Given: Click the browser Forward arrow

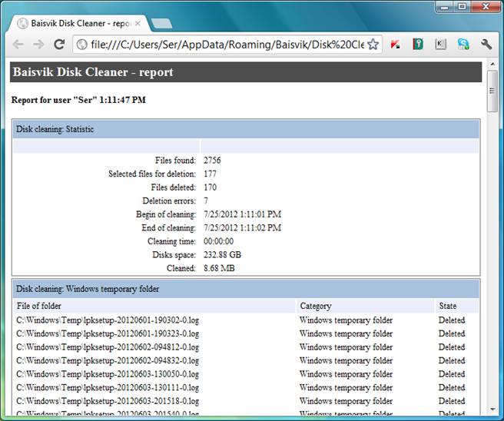Looking at the screenshot, I should pos(39,45).
